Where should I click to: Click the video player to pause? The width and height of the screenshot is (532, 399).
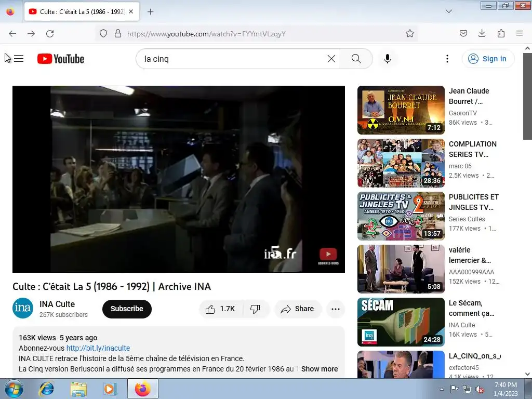179,179
